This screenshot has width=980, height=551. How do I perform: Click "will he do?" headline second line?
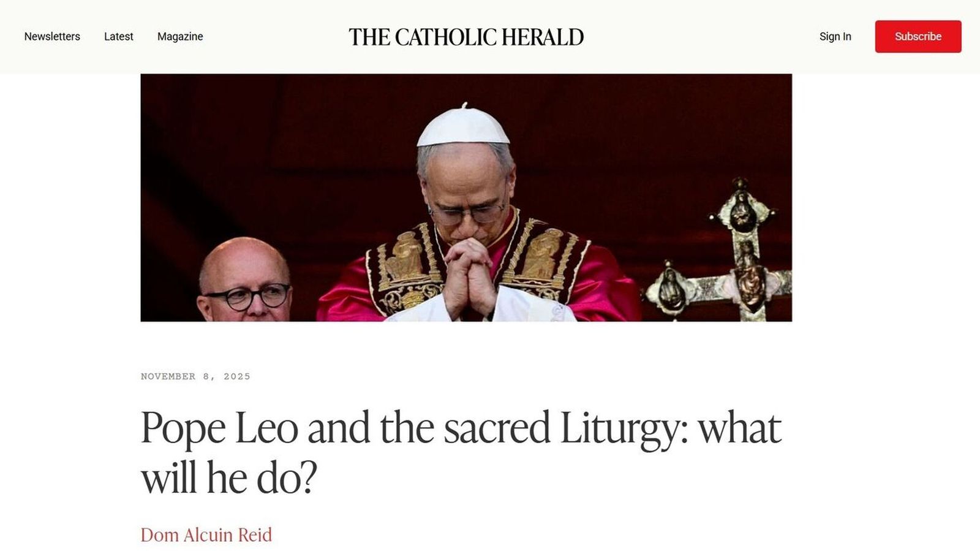(x=229, y=478)
